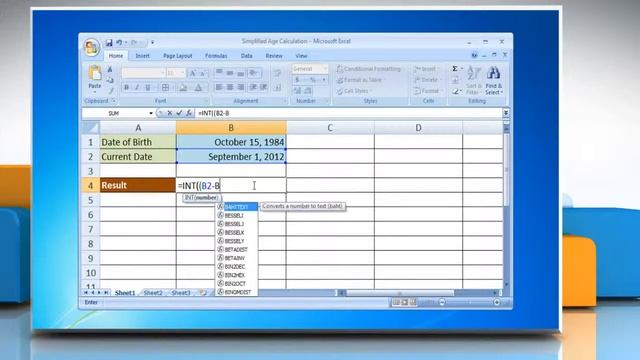Confirm formula with the checkmark icon

click(x=179, y=113)
